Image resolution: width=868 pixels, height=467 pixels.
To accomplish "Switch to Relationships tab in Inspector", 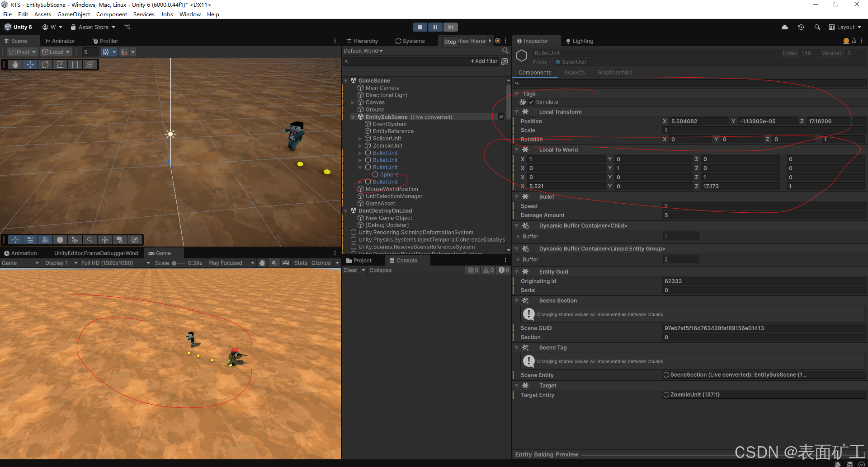I will coord(615,72).
